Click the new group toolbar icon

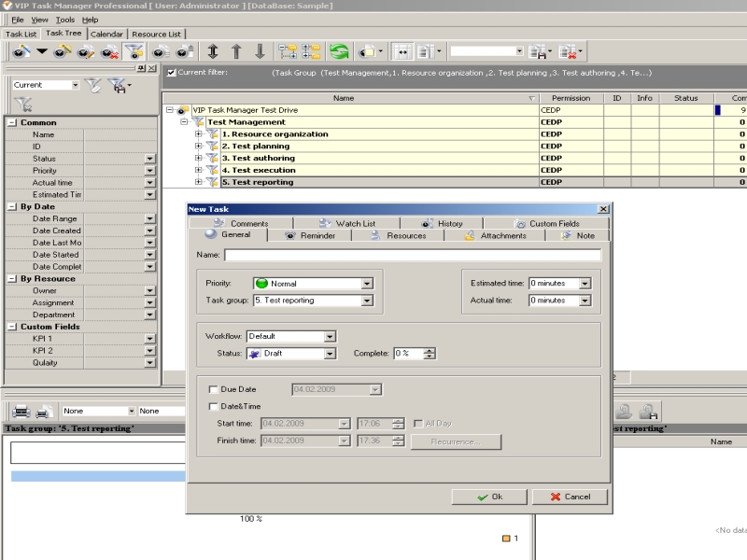[63, 51]
